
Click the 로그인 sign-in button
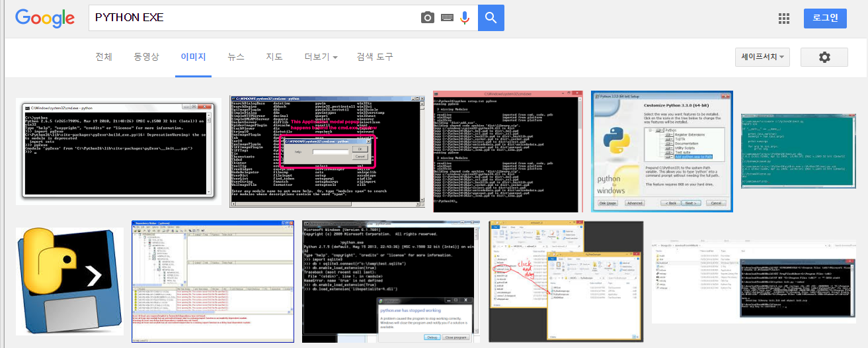tap(825, 19)
